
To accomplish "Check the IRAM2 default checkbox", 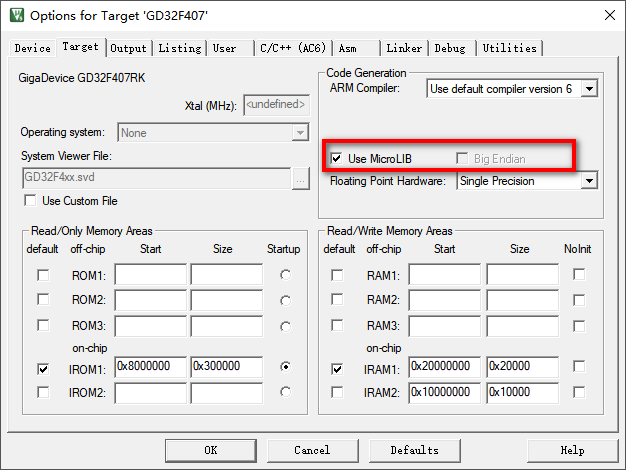I will click(337, 392).
